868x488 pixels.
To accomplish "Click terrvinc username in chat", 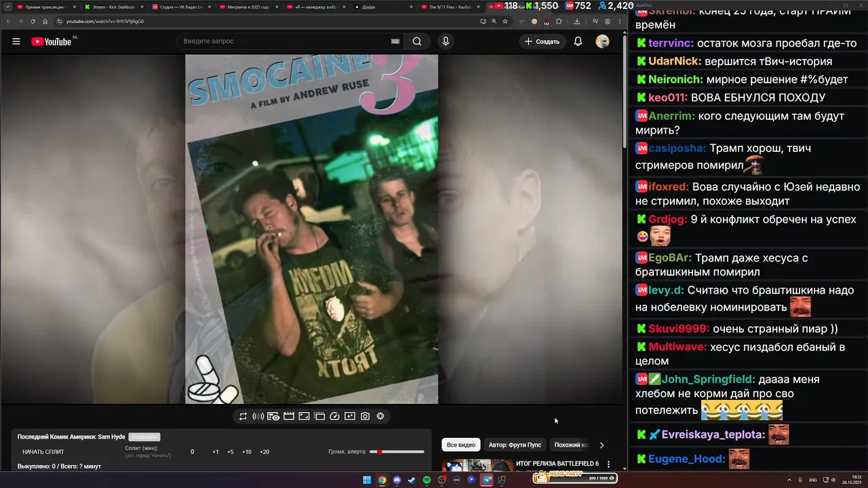I will (671, 43).
